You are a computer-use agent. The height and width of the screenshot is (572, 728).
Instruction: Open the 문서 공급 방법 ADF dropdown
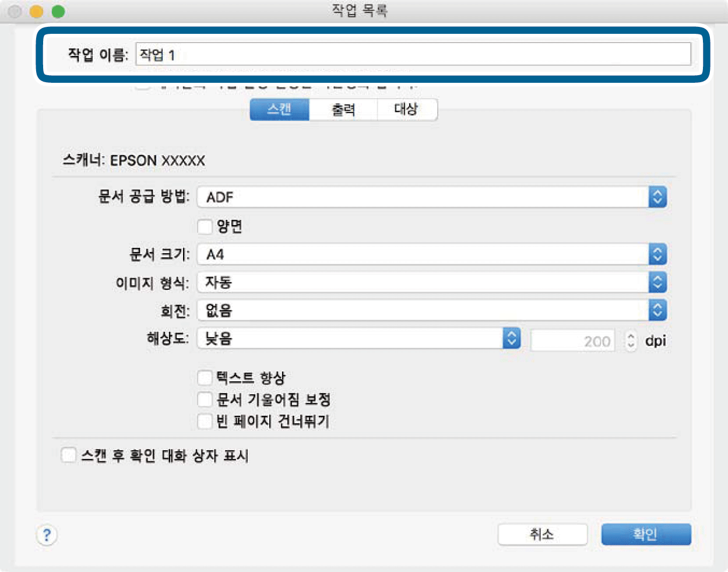click(431, 197)
